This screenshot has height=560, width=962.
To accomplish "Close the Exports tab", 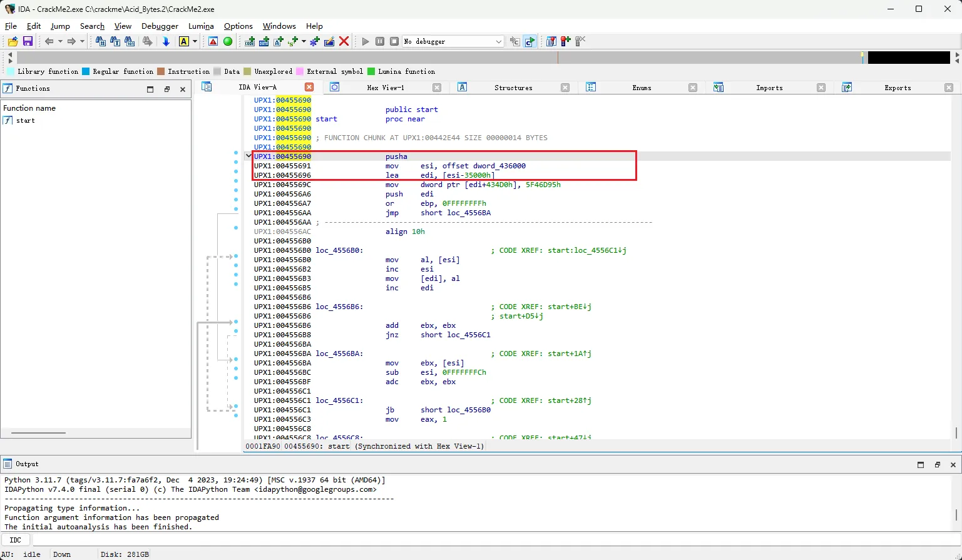I will [x=949, y=88].
